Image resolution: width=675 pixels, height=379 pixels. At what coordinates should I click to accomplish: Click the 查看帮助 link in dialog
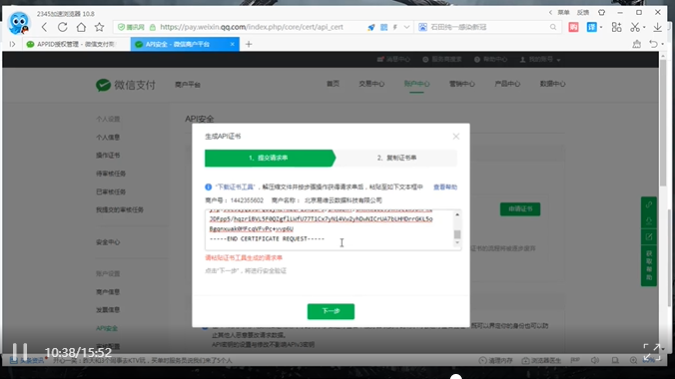445,187
